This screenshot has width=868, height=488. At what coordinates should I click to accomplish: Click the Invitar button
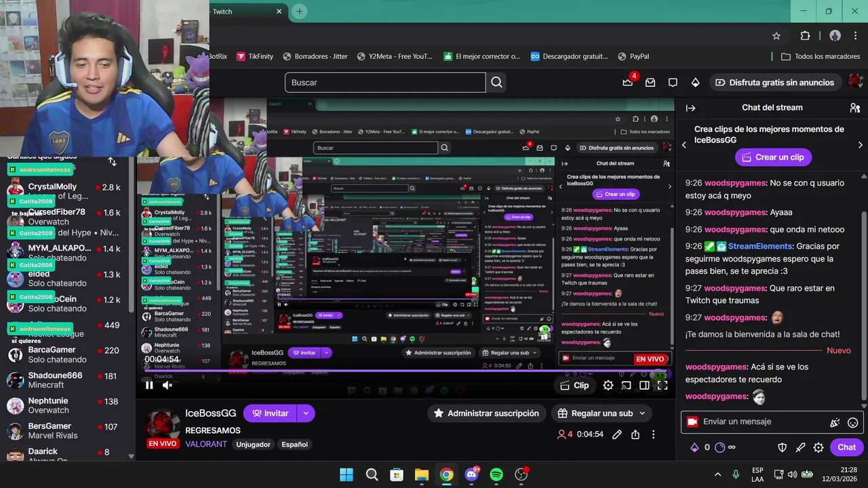270,413
